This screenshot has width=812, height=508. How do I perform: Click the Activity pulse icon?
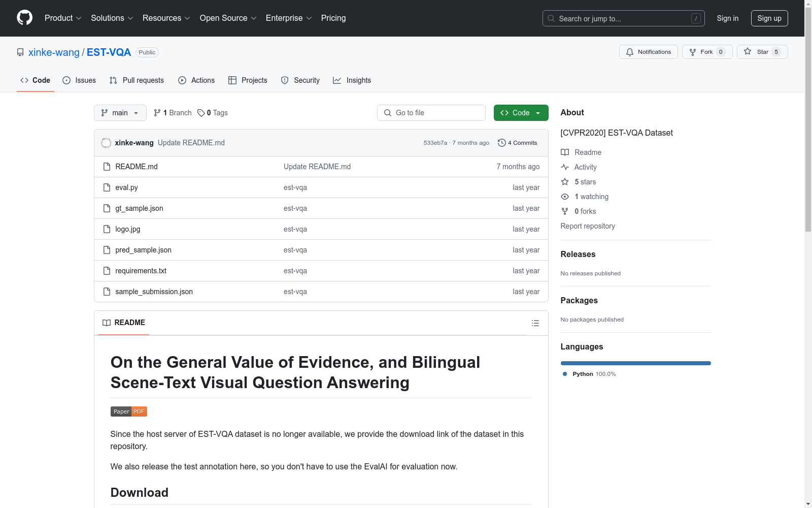point(565,167)
